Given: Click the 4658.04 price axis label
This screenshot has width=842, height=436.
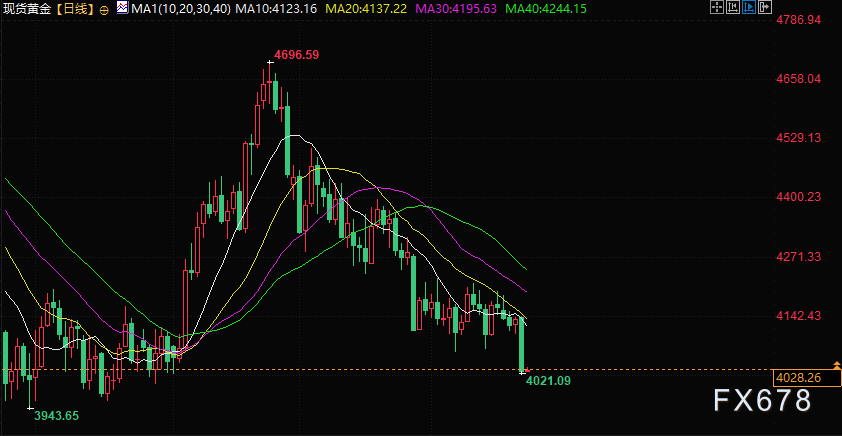Looking at the screenshot, I should pos(799,79).
